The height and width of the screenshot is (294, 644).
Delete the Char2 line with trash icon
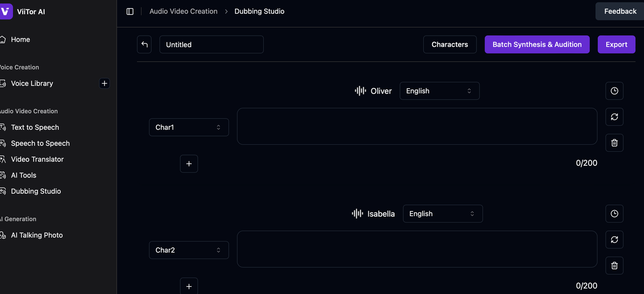pos(614,265)
